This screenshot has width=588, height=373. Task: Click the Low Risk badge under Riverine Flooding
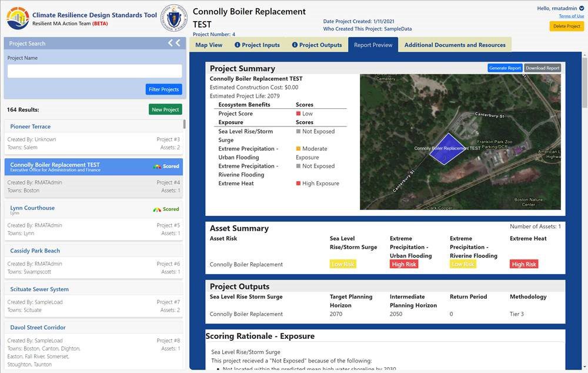pos(463,264)
